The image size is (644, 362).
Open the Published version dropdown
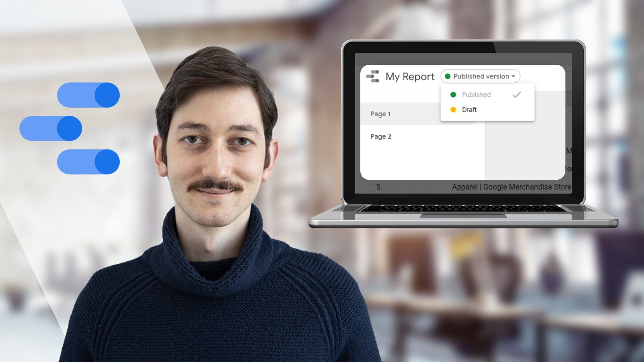click(x=480, y=76)
